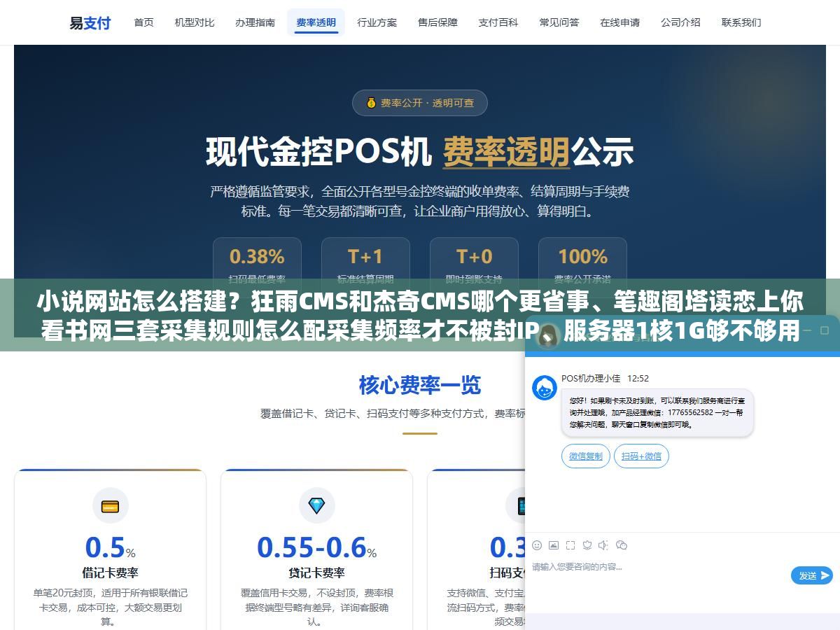This screenshot has height=630, width=840.
Task: Click the 扫码+微信 chat button
Action: click(x=642, y=456)
